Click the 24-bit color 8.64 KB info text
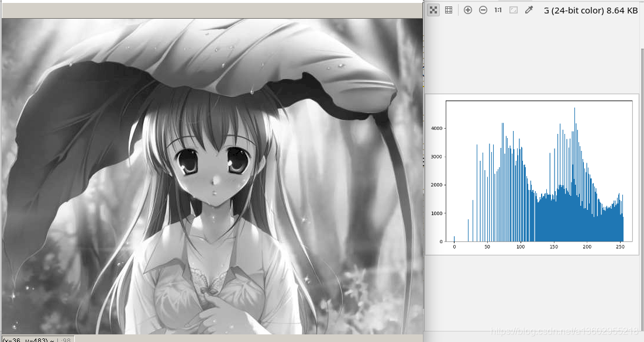This screenshot has width=644, height=342. (x=591, y=11)
